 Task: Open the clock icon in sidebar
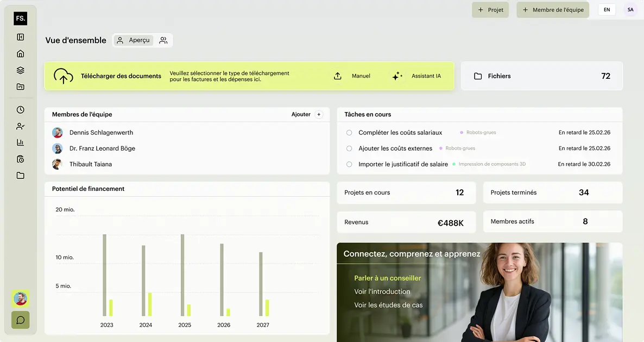(21, 110)
